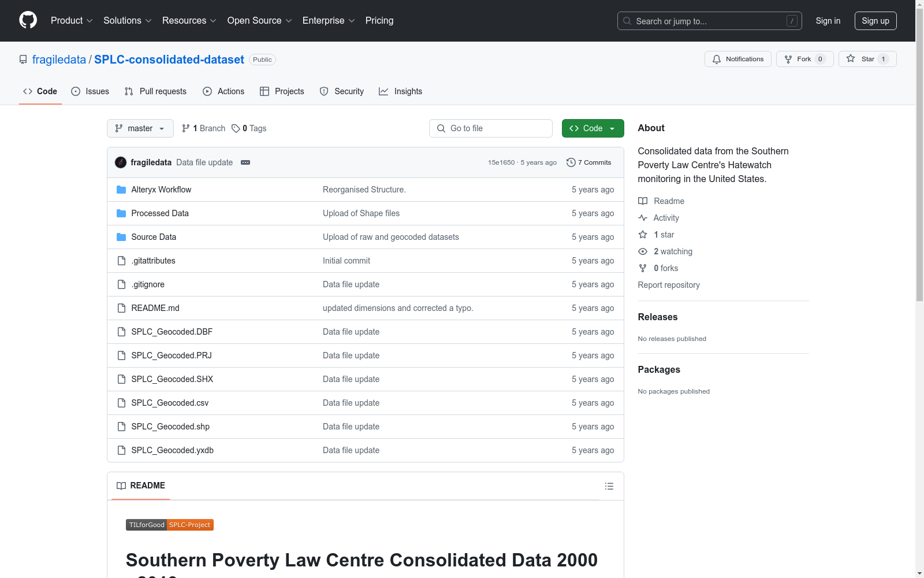Select the Code tab
The width and height of the screenshot is (924, 578).
pyautogui.click(x=40, y=91)
